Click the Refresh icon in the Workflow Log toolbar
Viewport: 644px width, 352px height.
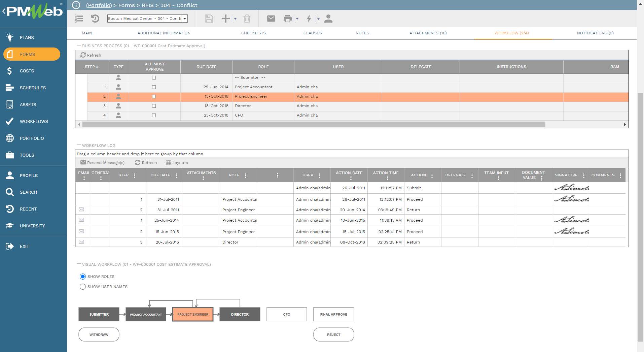[x=146, y=163]
